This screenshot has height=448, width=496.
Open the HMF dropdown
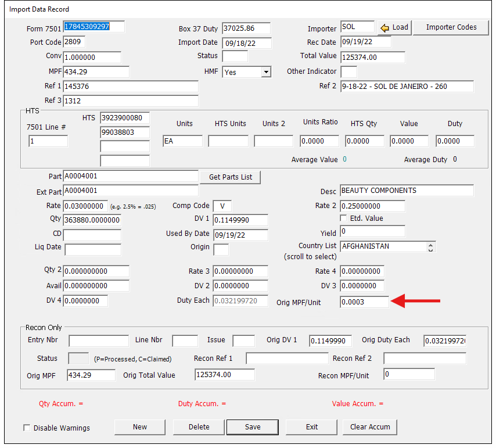pos(267,72)
